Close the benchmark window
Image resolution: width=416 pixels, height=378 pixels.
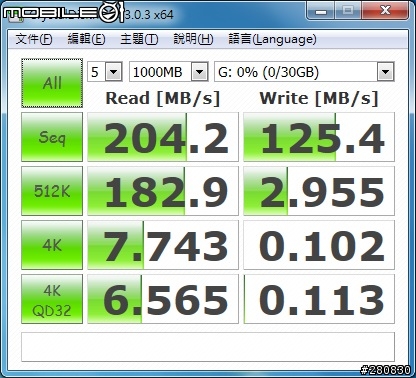pos(385,11)
